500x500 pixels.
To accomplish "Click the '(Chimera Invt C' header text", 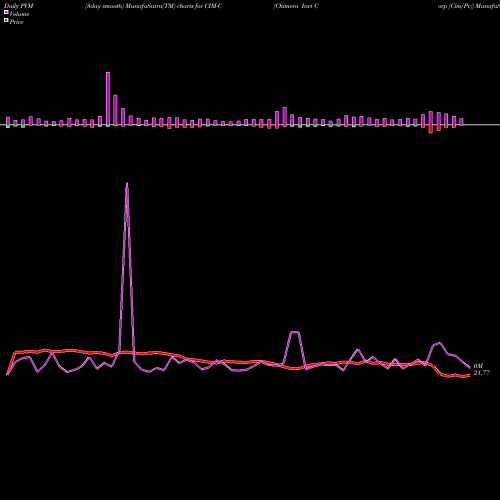I will click(x=296, y=6).
